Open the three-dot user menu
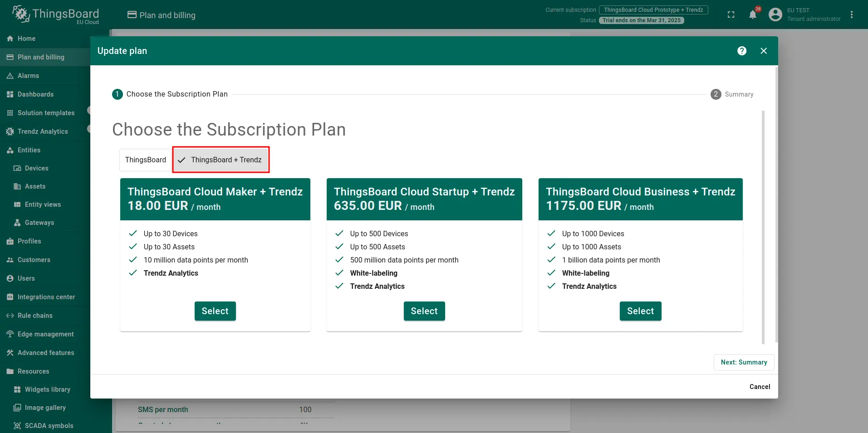868x433 pixels. click(852, 15)
